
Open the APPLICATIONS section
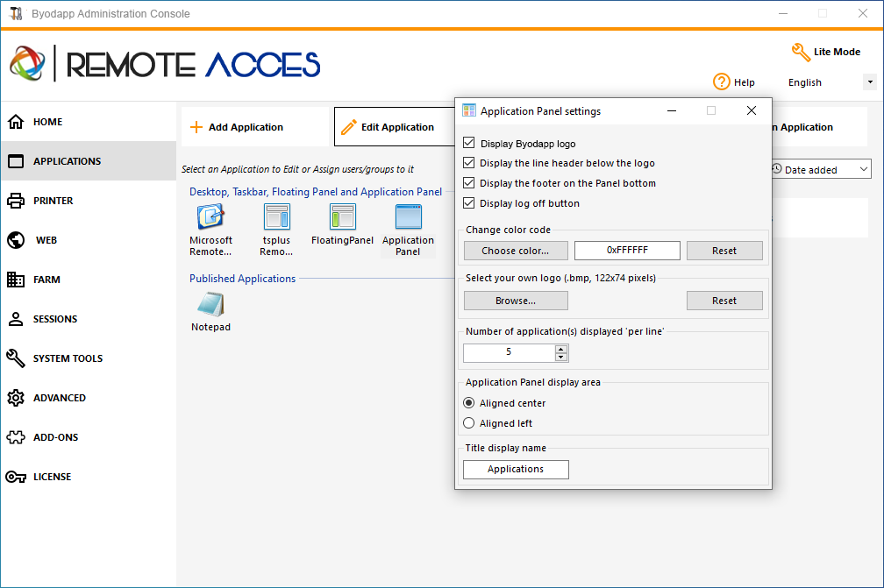point(89,161)
